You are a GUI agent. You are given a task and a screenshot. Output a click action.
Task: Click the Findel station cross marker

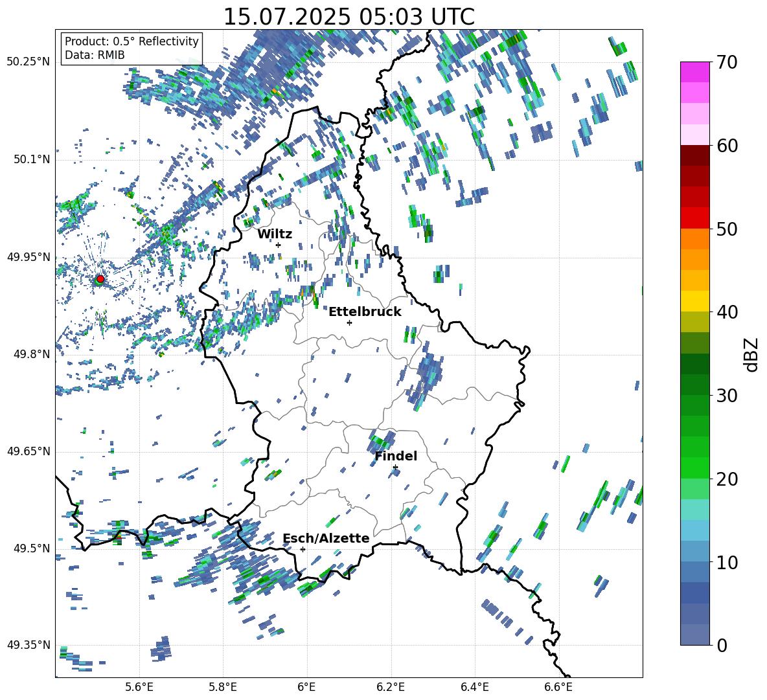(x=395, y=468)
